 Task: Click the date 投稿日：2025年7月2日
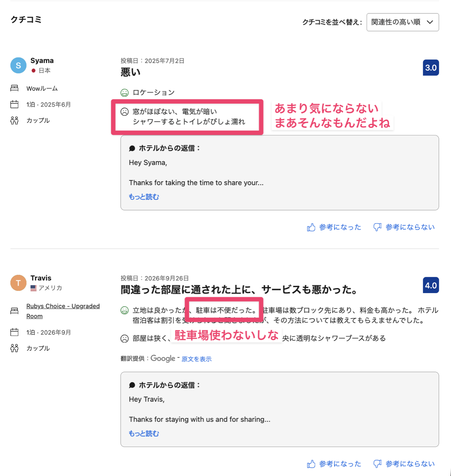[x=153, y=61]
